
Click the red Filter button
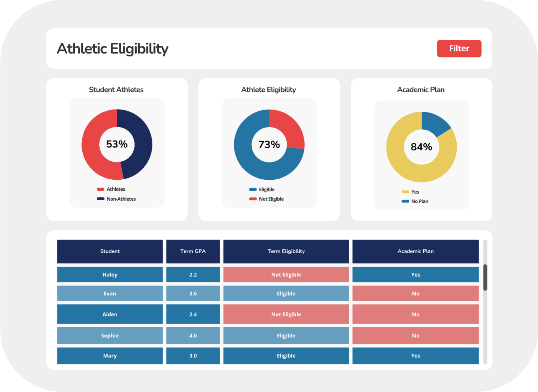(x=459, y=49)
